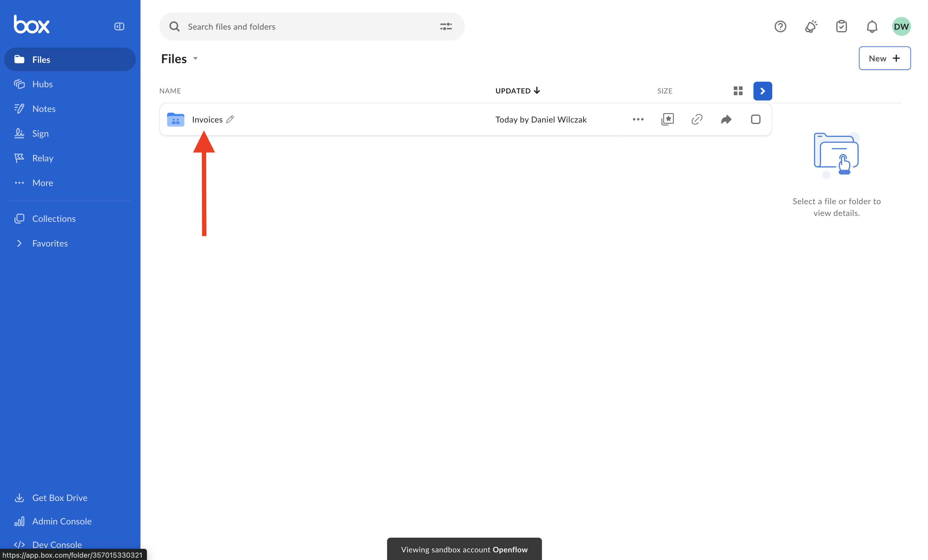Collapse the details side panel

[x=762, y=91]
